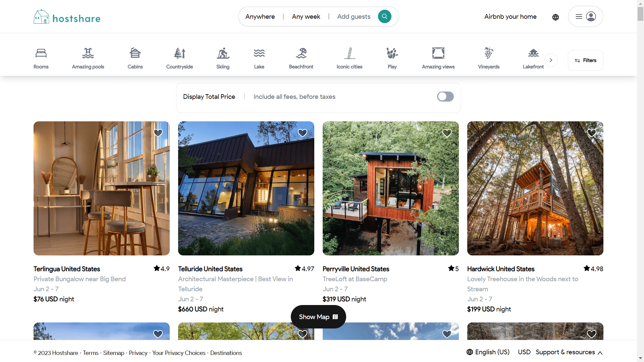
Task: Select the Skiing category icon
Action: pyautogui.click(x=223, y=53)
